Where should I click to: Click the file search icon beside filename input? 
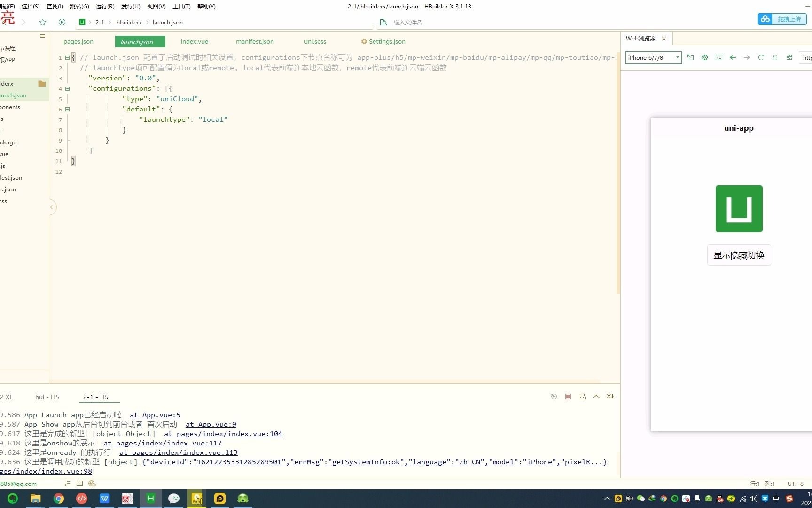coord(383,22)
